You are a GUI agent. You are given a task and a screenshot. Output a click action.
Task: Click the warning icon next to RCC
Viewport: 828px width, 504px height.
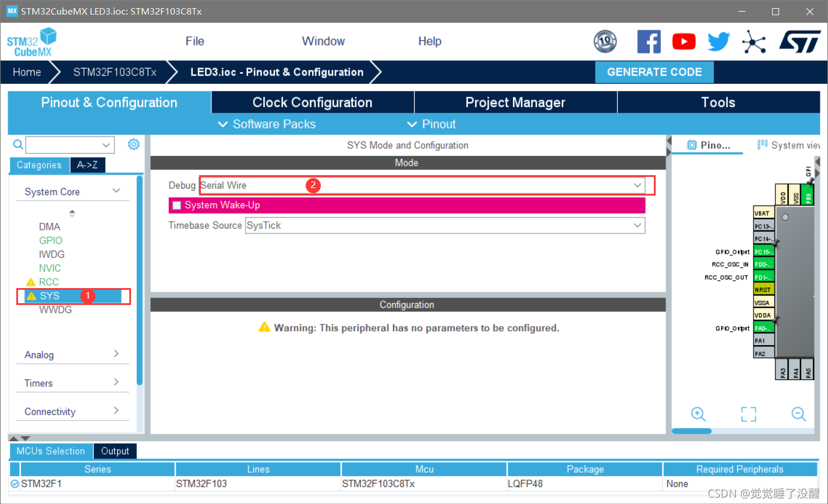(x=31, y=282)
